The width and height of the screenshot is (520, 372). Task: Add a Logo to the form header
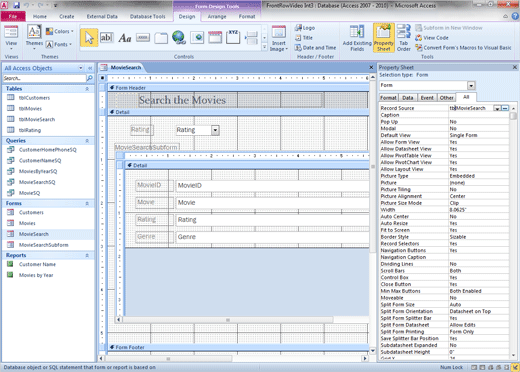pos(305,28)
